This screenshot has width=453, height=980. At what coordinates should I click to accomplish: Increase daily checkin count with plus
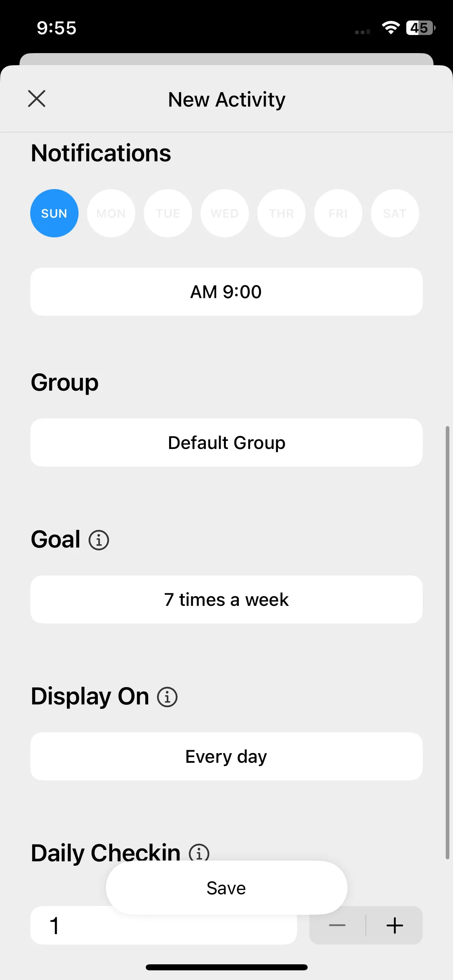click(395, 925)
